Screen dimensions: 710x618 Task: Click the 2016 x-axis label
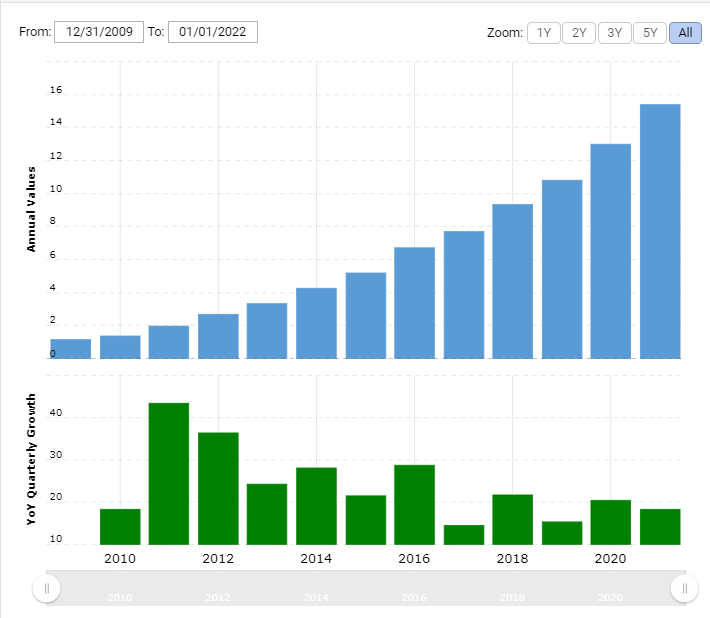[414, 559]
